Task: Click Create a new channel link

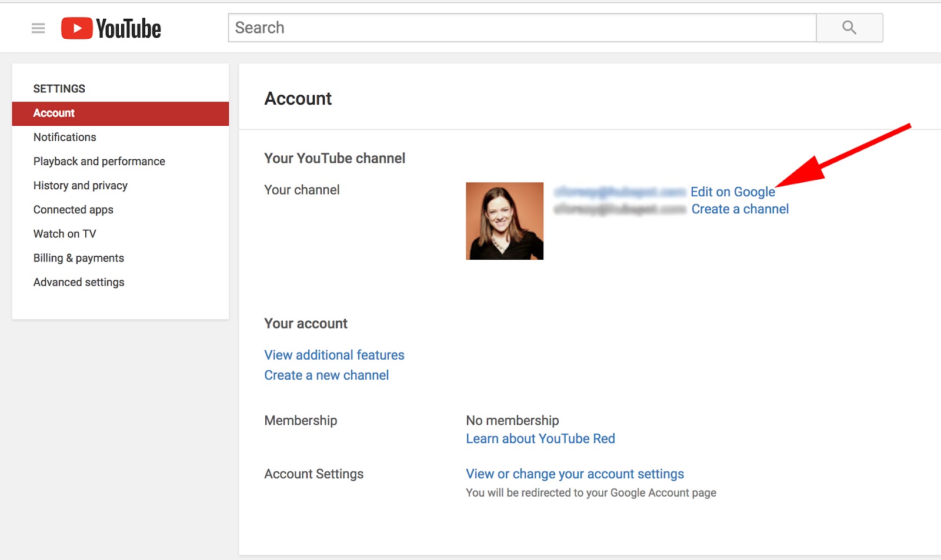Action: point(326,375)
